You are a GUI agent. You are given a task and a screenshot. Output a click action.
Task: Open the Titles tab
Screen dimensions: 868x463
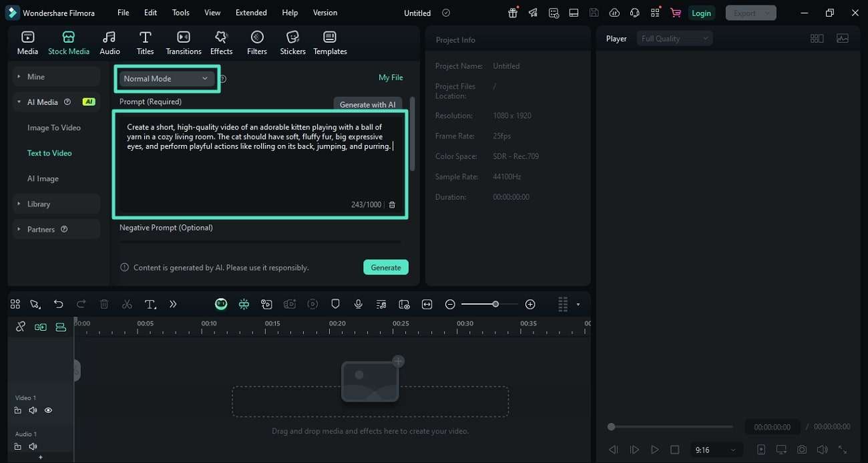tap(145, 43)
